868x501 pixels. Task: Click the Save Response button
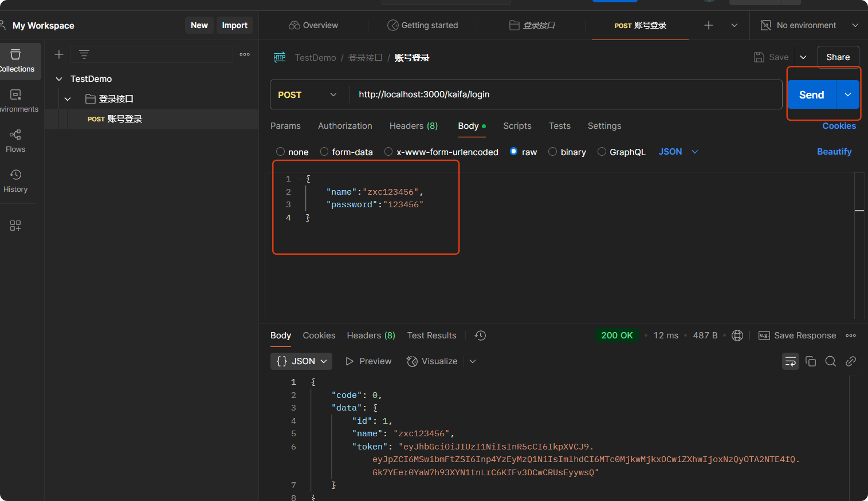point(798,336)
